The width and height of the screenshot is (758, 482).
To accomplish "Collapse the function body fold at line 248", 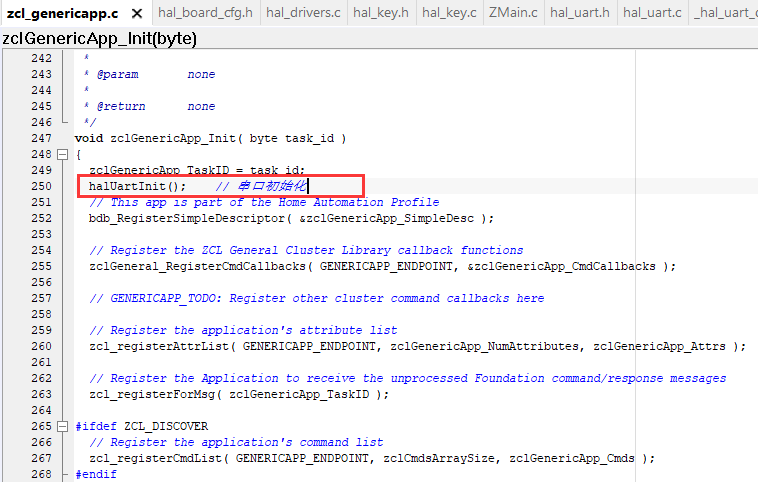I will tap(62, 155).
